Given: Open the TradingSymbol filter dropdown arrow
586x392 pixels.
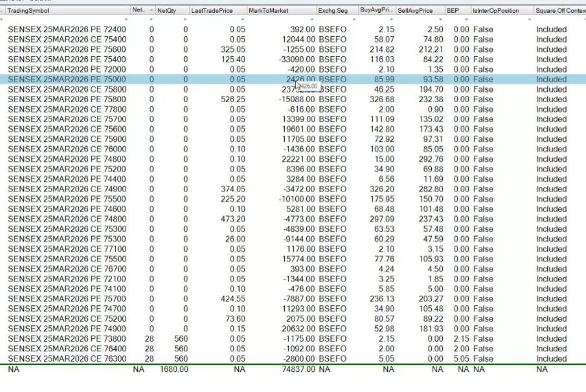Looking at the screenshot, I should 126,19.
